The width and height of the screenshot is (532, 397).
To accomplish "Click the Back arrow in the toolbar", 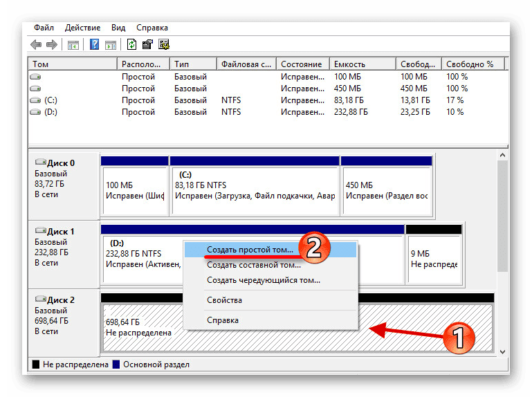I will pyautogui.click(x=36, y=44).
